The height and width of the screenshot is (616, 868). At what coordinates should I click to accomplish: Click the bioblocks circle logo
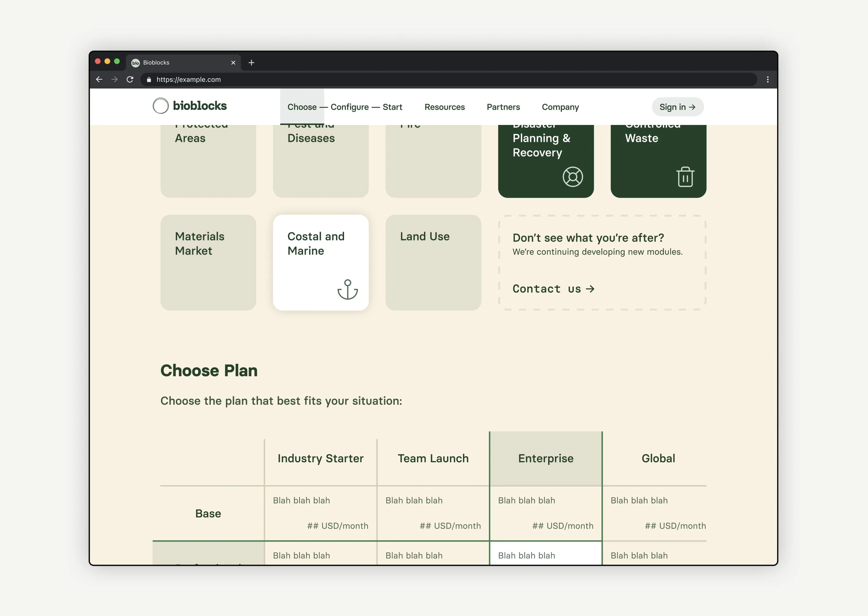click(161, 106)
